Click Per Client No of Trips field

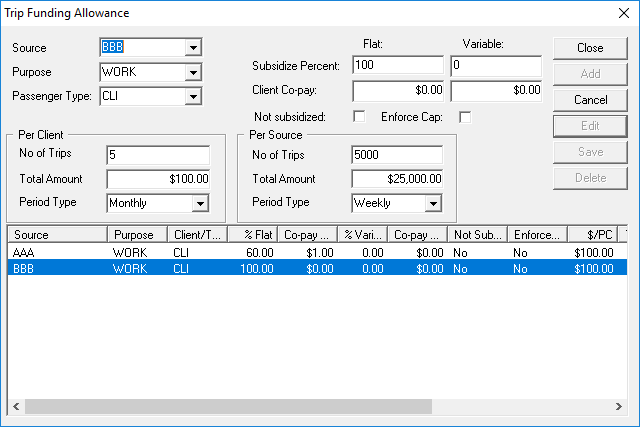[x=158, y=155]
